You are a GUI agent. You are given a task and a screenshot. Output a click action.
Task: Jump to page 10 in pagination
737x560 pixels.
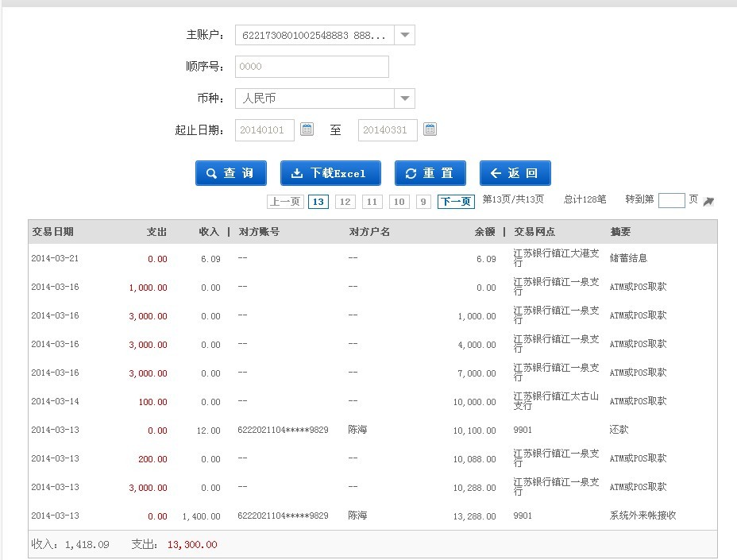tap(399, 202)
